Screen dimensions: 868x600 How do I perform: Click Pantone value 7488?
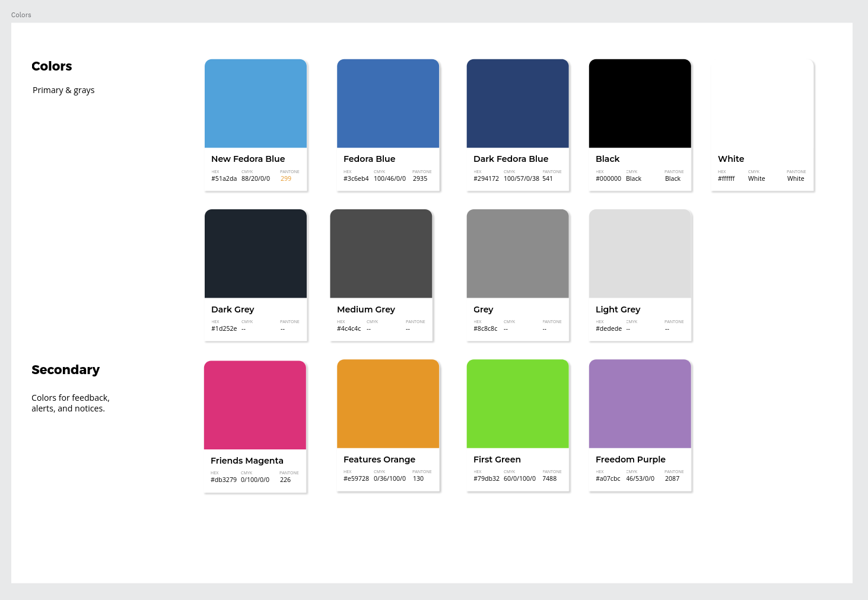coord(549,478)
